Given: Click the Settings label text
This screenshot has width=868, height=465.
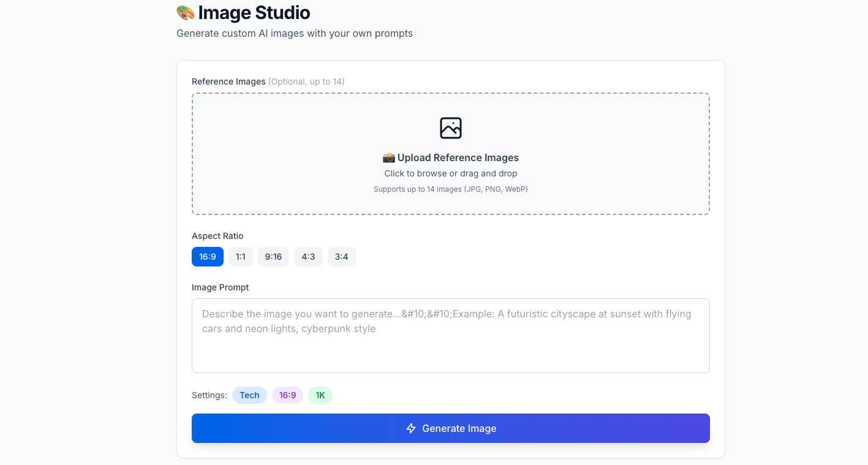Looking at the screenshot, I should coord(209,395).
